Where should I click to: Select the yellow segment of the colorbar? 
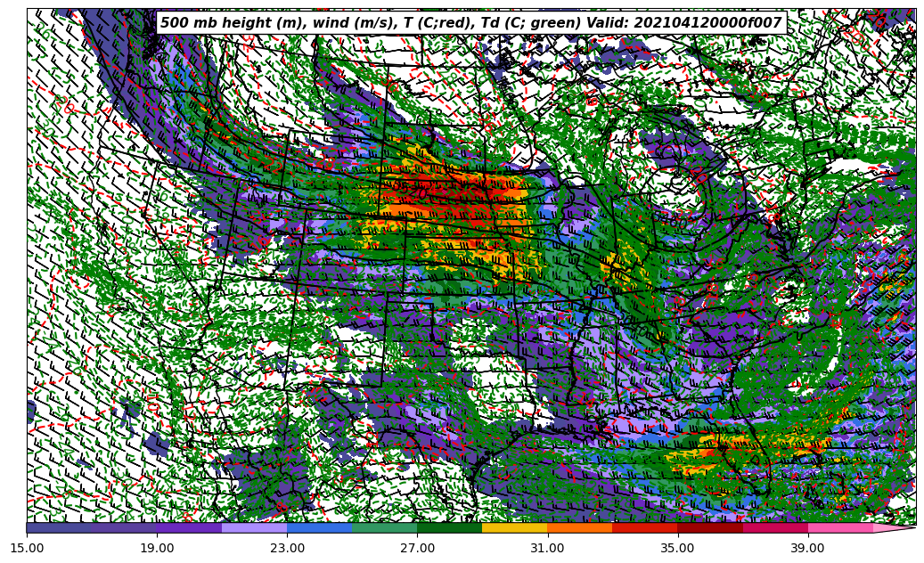(514, 528)
